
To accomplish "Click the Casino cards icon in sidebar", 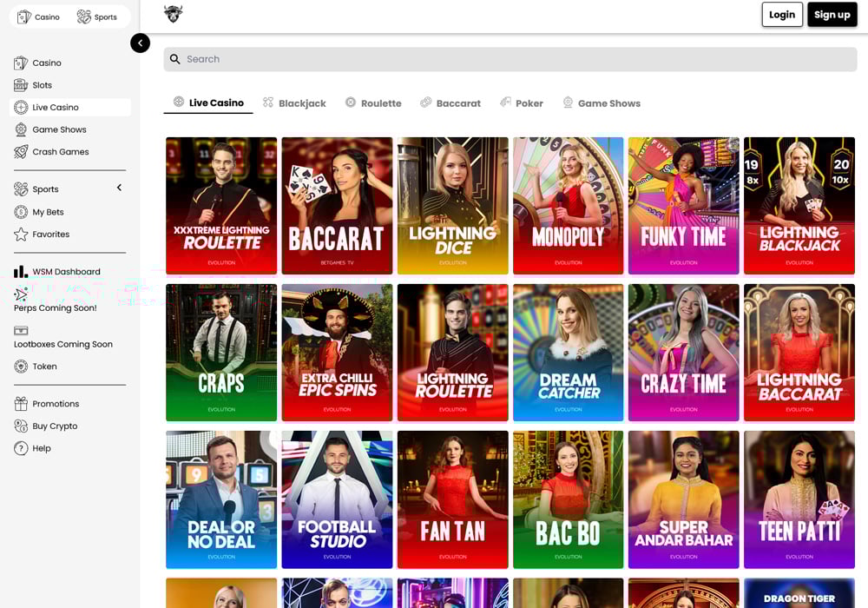I will 21,63.
